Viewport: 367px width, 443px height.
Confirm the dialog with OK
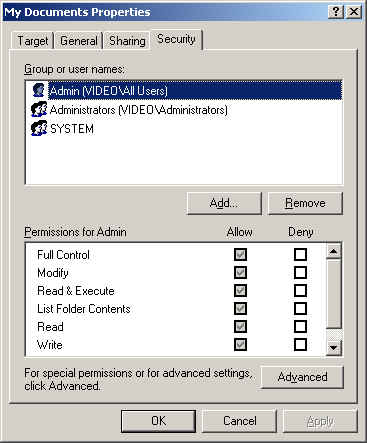[x=158, y=421]
